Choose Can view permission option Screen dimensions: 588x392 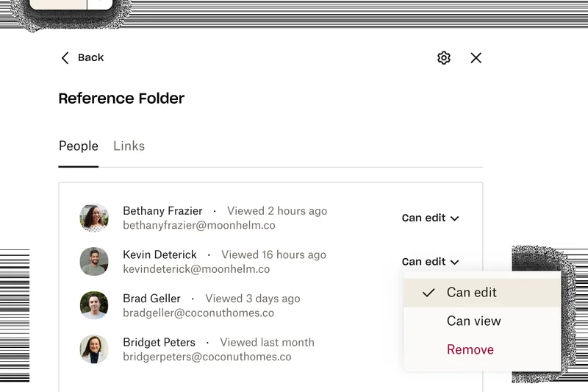[x=473, y=321]
